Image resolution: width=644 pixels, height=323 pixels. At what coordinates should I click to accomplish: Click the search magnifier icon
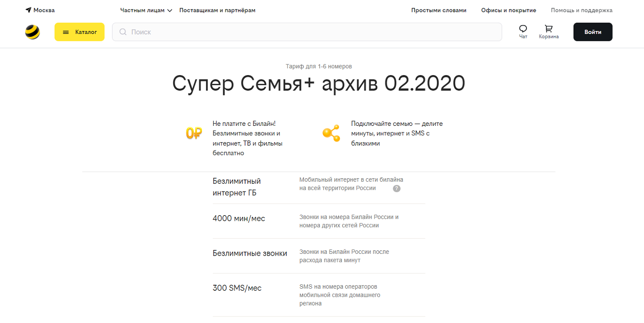pos(123,32)
